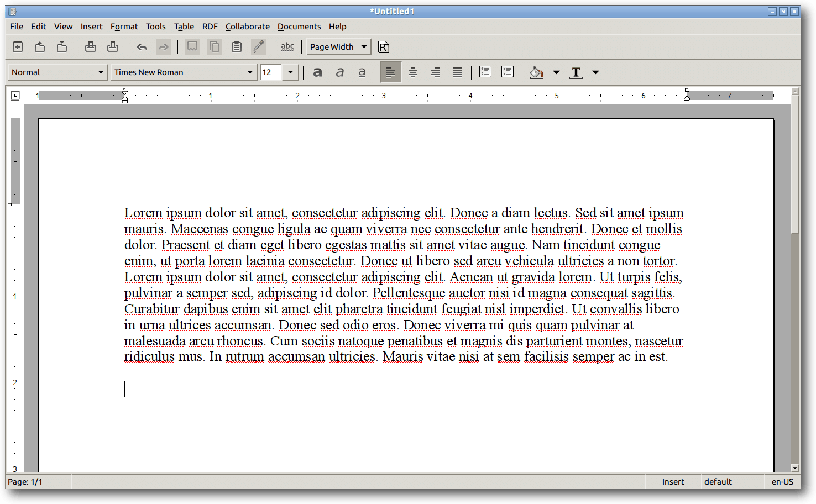Create a new document with the New icon

(x=18, y=47)
